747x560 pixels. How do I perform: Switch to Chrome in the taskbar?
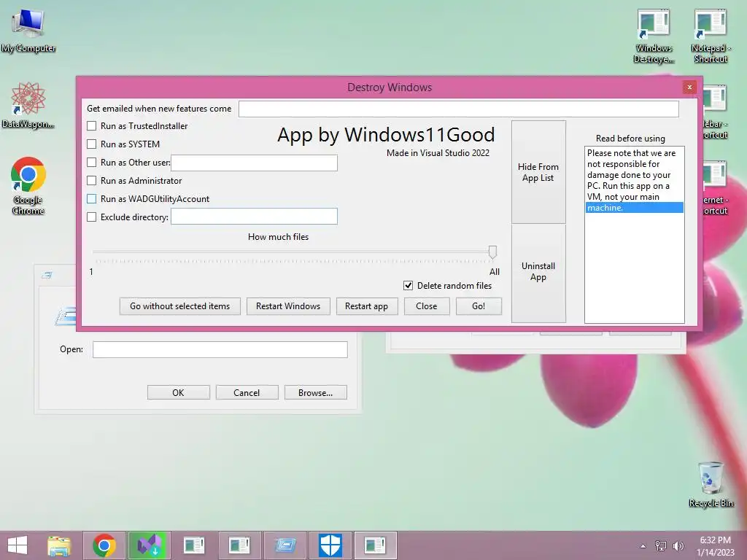click(x=104, y=545)
